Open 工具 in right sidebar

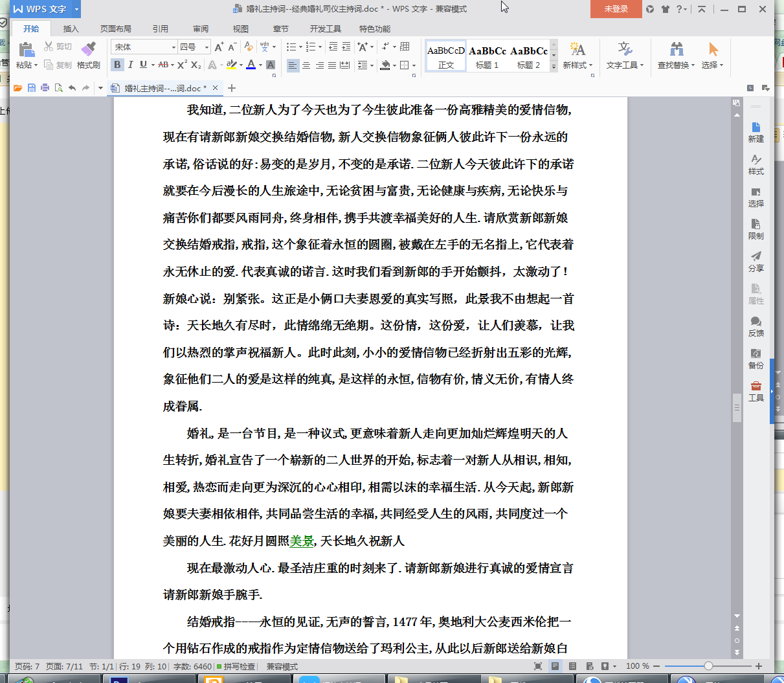(x=756, y=391)
